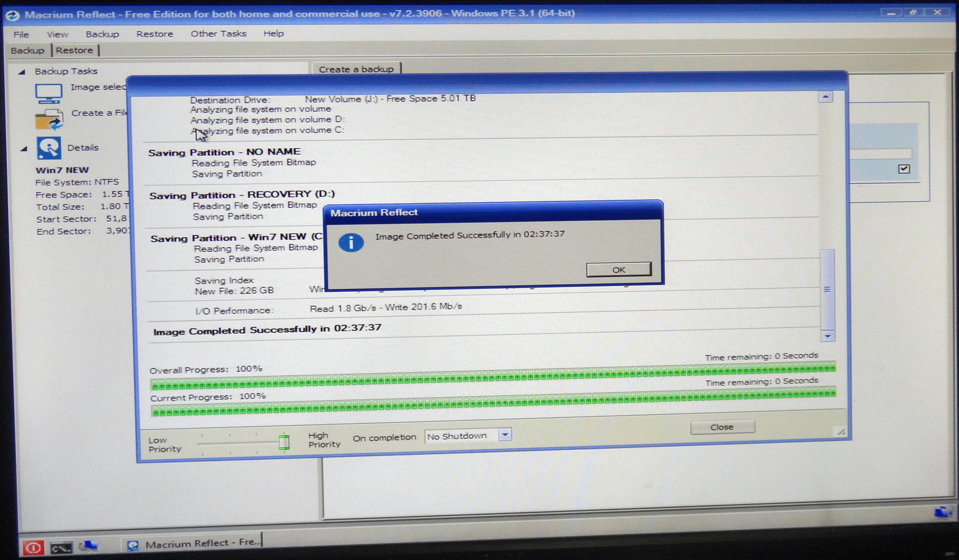Switch to the Restore tab
This screenshot has height=560, width=959.
tap(75, 50)
